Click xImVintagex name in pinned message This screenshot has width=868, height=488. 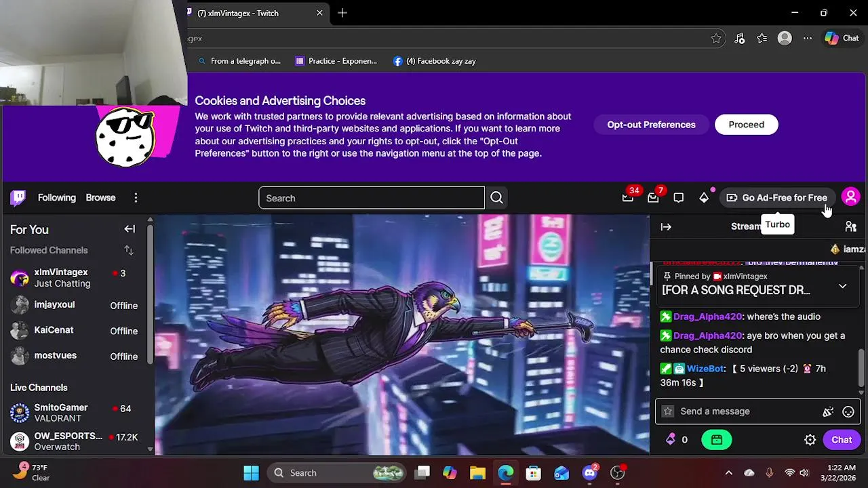point(745,277)
